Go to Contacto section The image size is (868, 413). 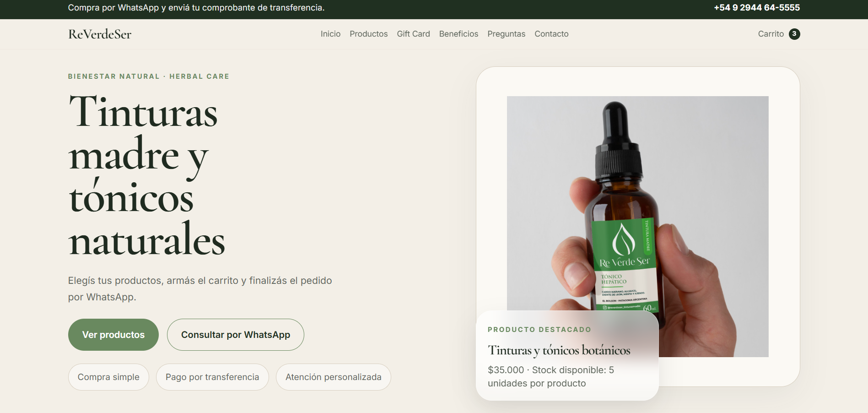tap(551, 34)
